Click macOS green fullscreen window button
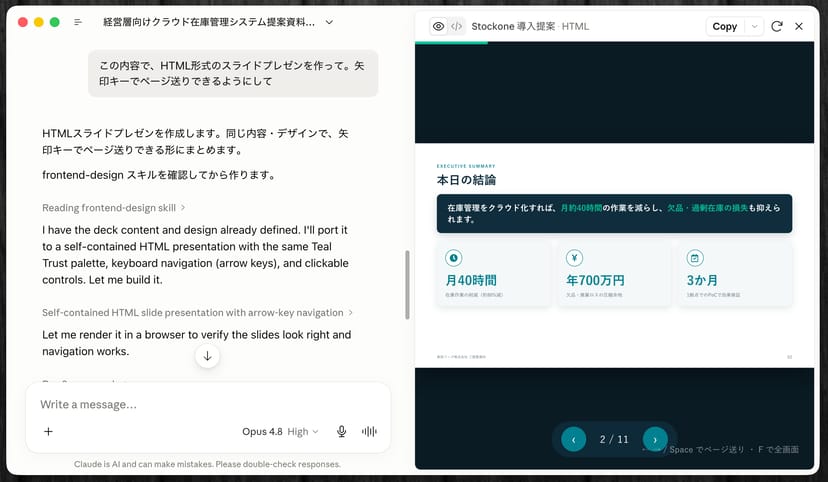The height and width of the screenshot is (482, 828). pos(54,22)
